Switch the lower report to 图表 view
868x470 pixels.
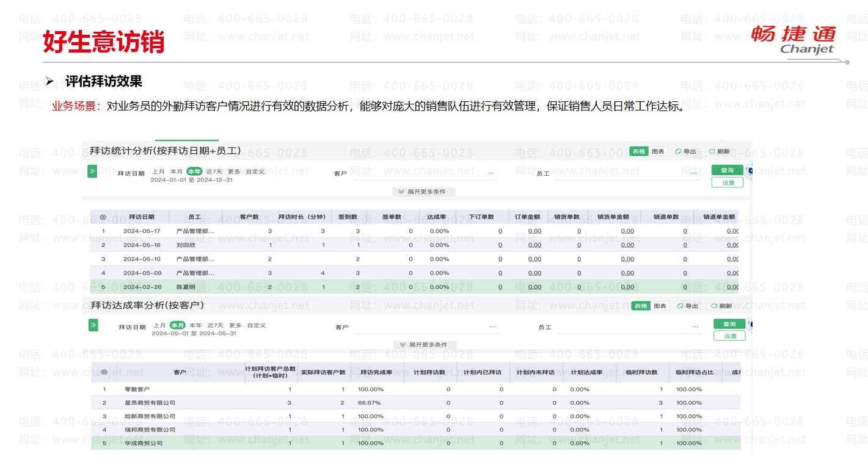660,306
